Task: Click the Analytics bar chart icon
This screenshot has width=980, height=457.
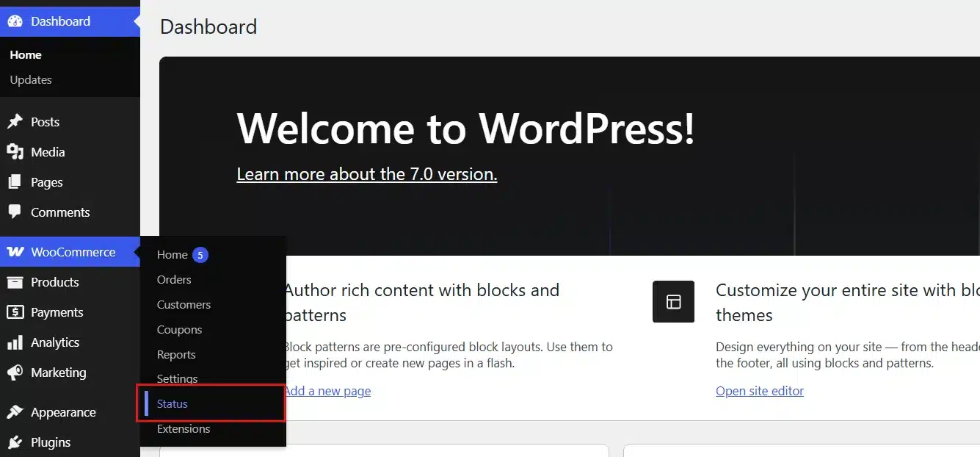Action: click(x=15, y=342)
